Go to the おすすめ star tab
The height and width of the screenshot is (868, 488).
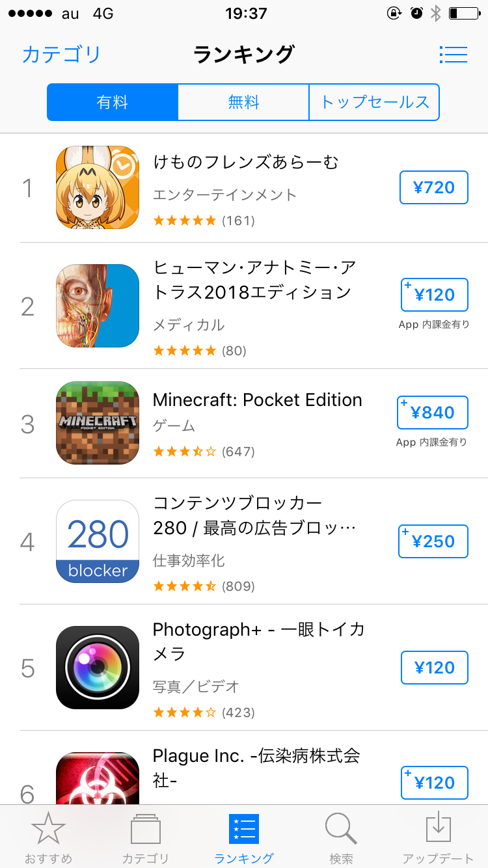49,838
